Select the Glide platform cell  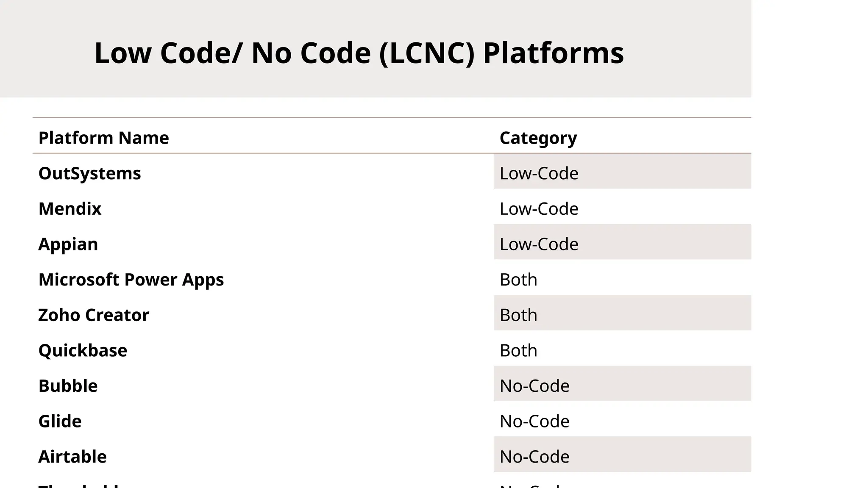[x=60, y=421]
